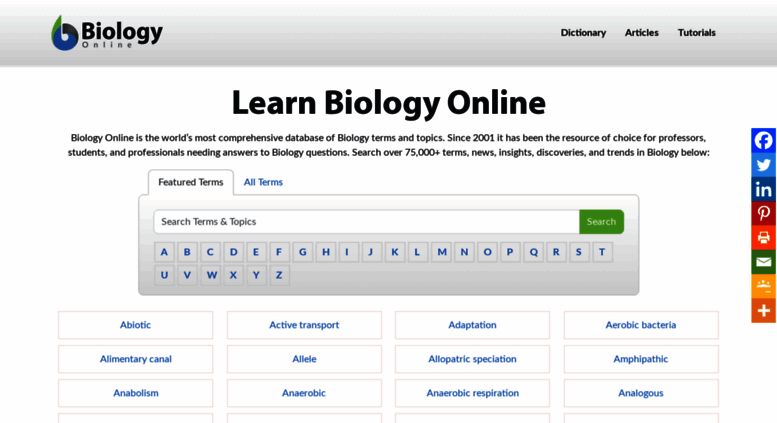Browse terms starting with letter E

256,252
